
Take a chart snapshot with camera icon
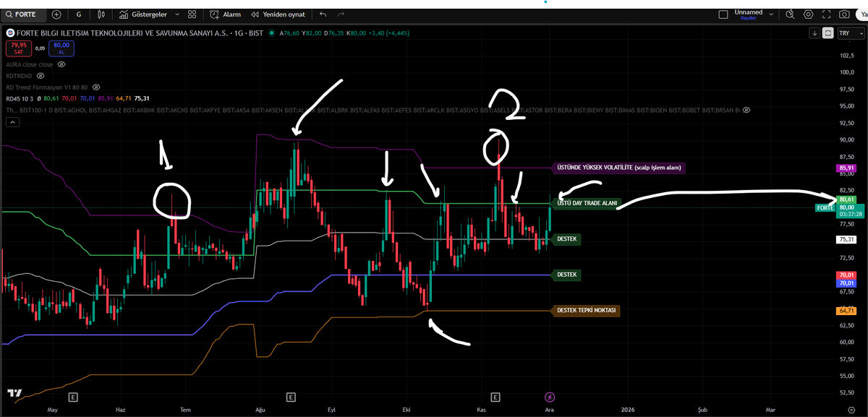844,14
